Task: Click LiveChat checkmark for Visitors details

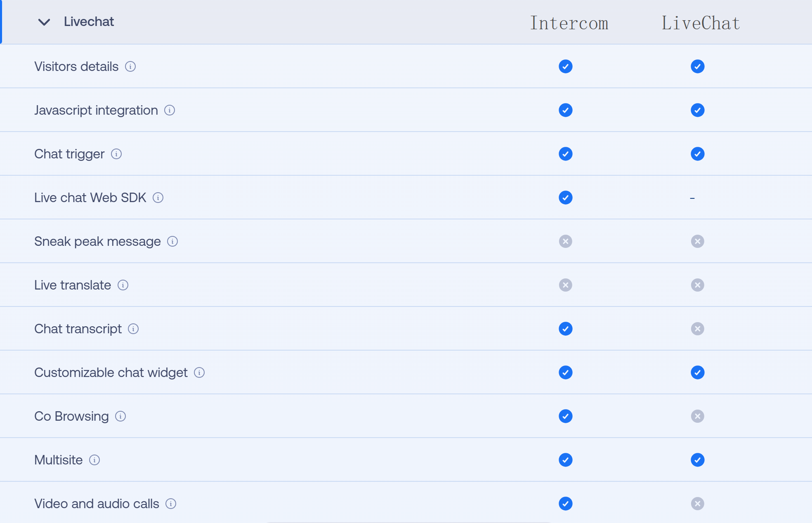Action: click(698, 66)
